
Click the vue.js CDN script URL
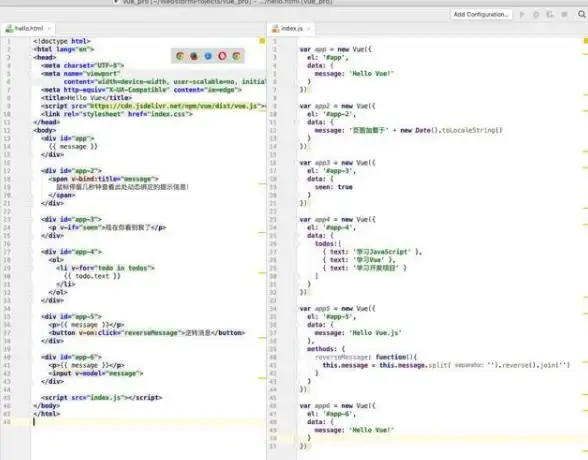pos(173,106)
